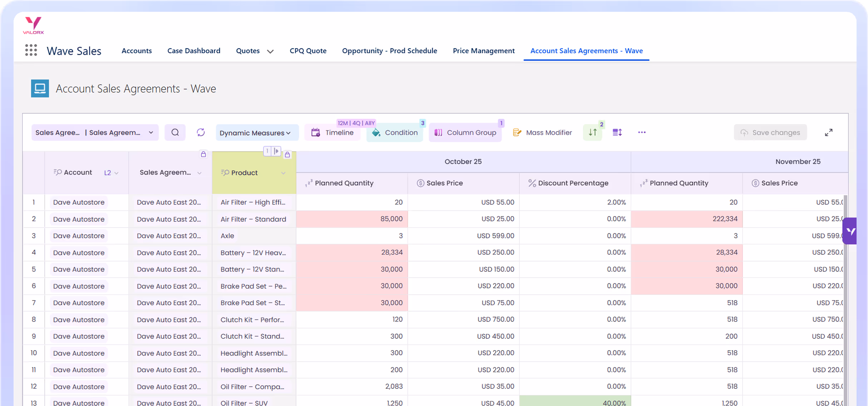Toggle the column freeze play control near Product header

[277, 151]
